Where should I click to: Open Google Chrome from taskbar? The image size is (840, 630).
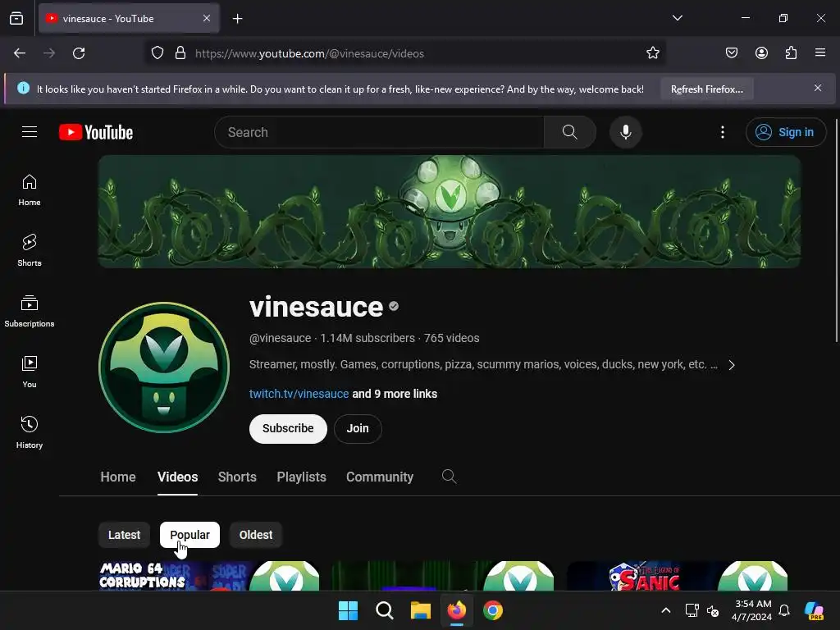pos(493,610)
